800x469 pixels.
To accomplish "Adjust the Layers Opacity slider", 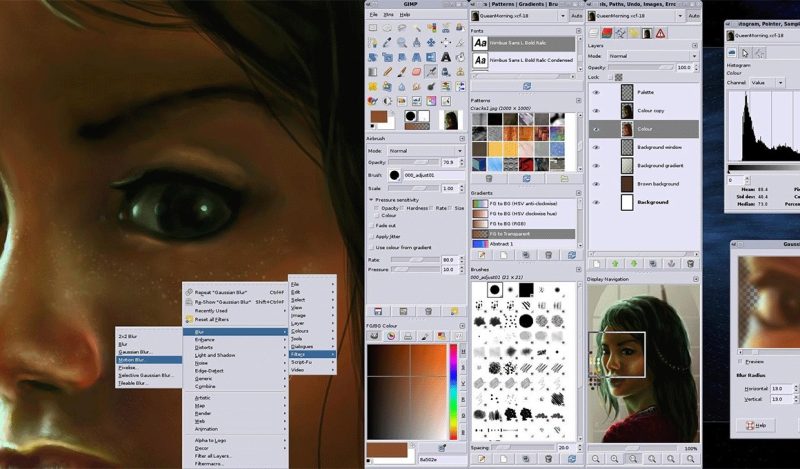I will coord(641,67).
